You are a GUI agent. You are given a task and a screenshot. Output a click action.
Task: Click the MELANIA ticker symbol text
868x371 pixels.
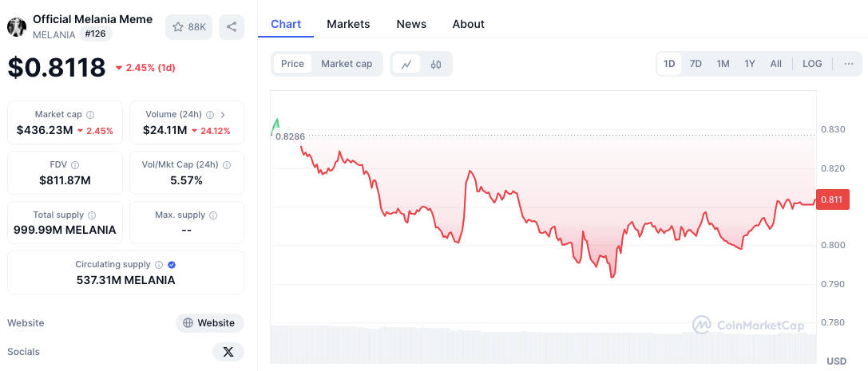(x=54, y=35)
